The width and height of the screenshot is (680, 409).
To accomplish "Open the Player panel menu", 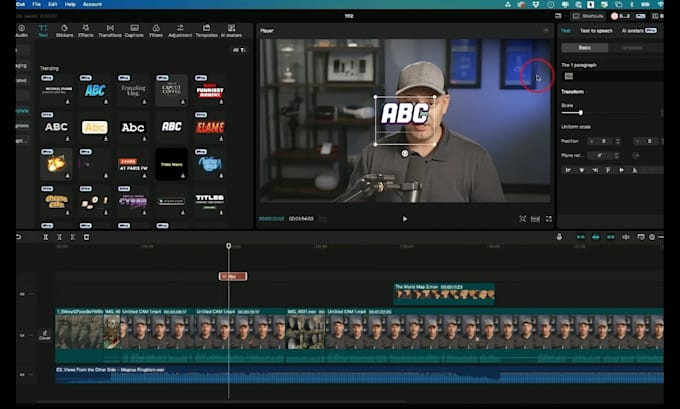I will pyautogui.click(x=546, y=30).
